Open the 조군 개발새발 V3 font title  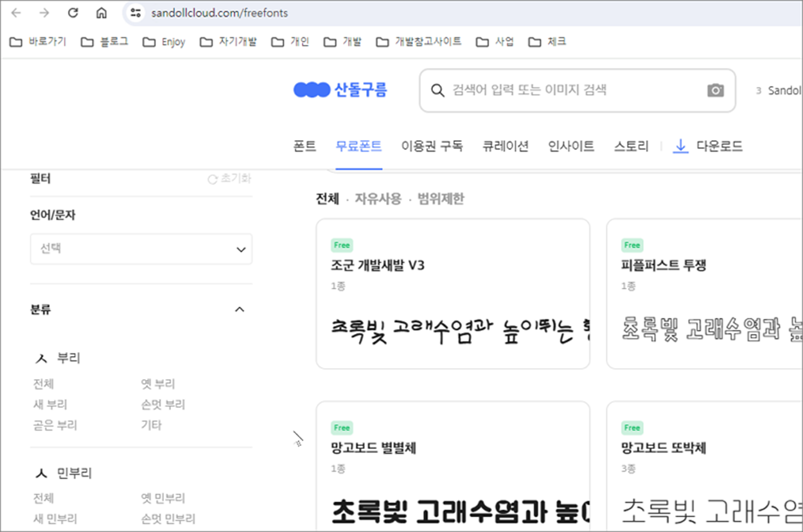(378, 265)
